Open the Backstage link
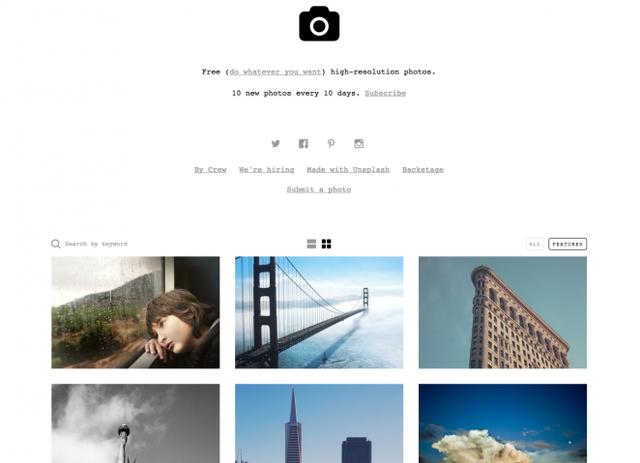This screenshot has width=640, height=463. point(423,169)
